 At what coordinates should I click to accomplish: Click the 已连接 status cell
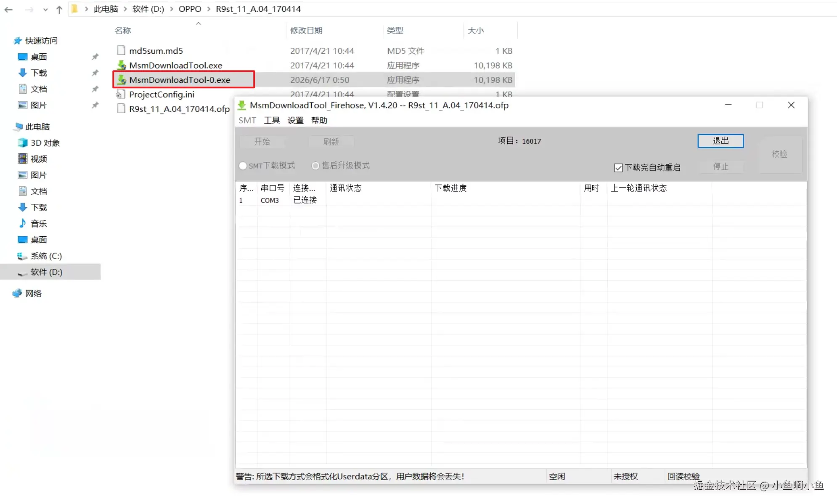point(305,200)
